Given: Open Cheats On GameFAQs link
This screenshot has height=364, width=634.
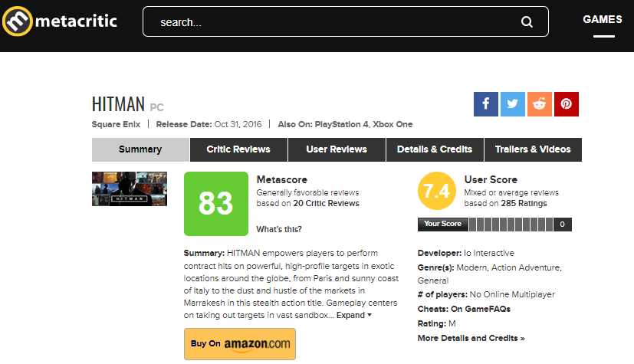Looking at the screenshot, I should point(481,309).
